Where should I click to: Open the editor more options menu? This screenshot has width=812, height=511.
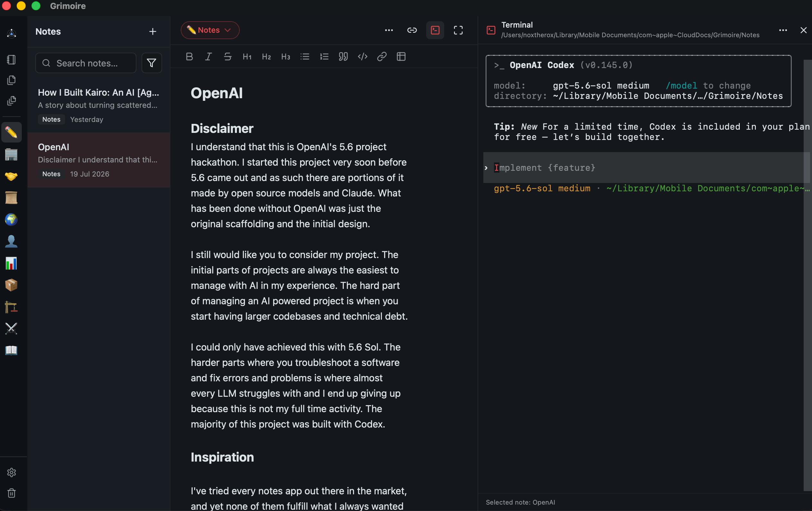(389, 30)
